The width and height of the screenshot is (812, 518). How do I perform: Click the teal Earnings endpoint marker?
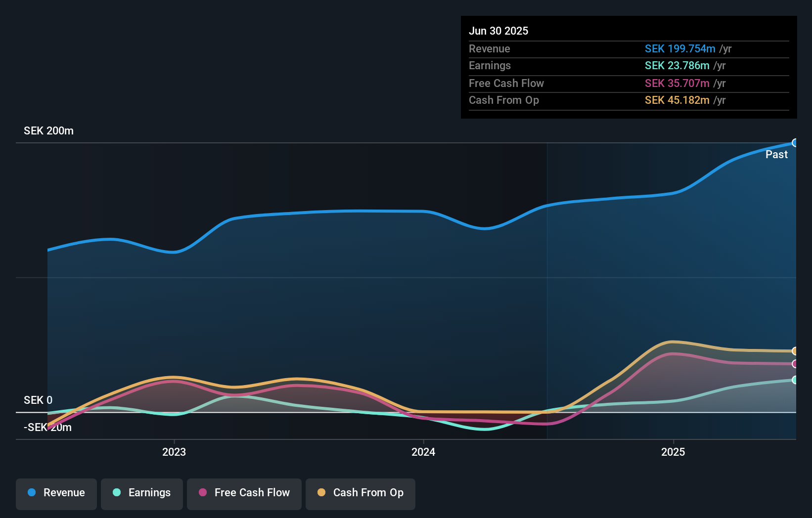795,380
